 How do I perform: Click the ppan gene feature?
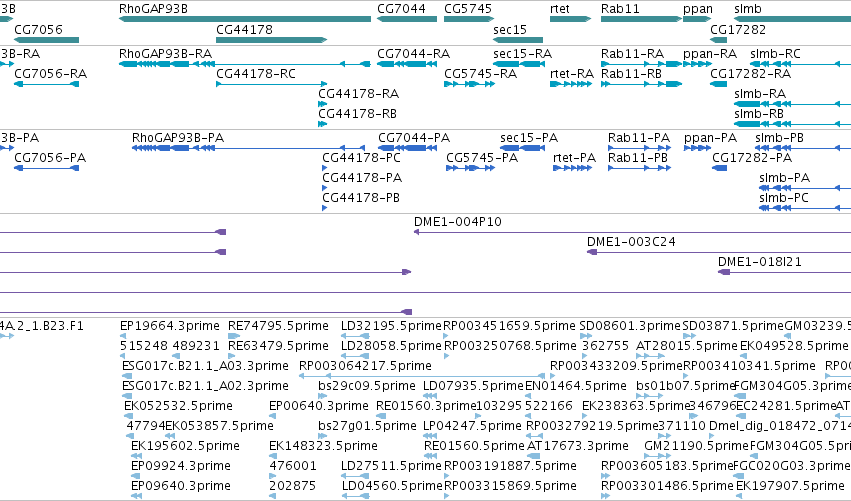click(697, 19)
